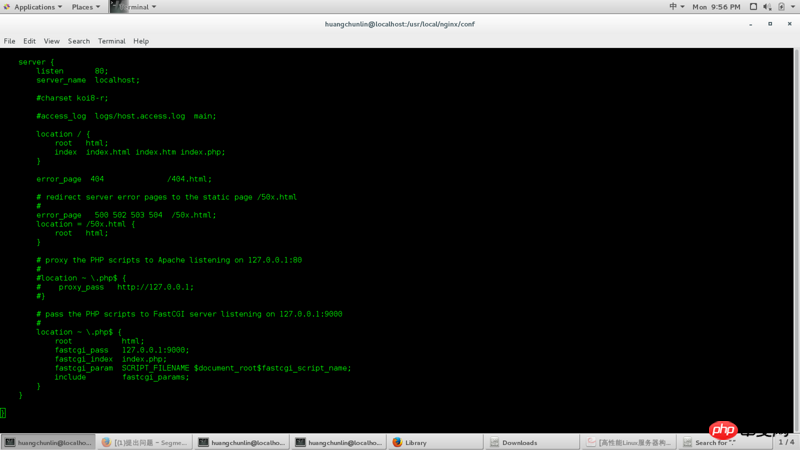Open the File menu
800x450 pixels.
coord(9,41)
